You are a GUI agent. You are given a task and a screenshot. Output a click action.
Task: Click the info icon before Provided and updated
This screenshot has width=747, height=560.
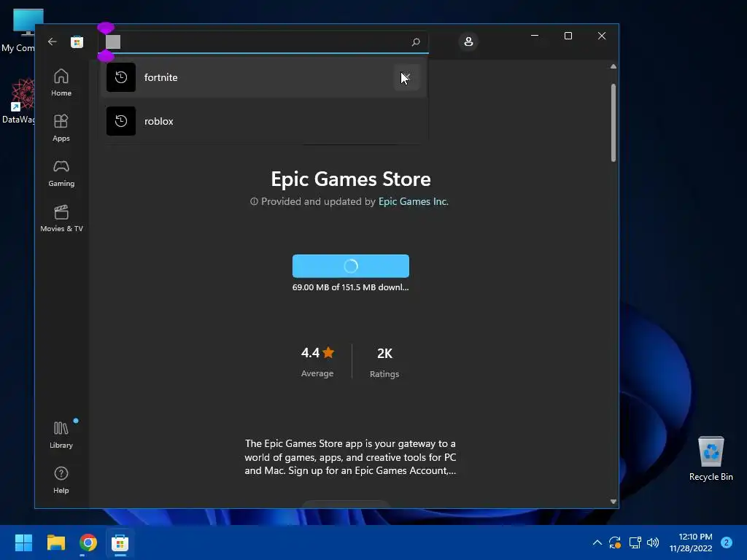click(x=254, y=201)
